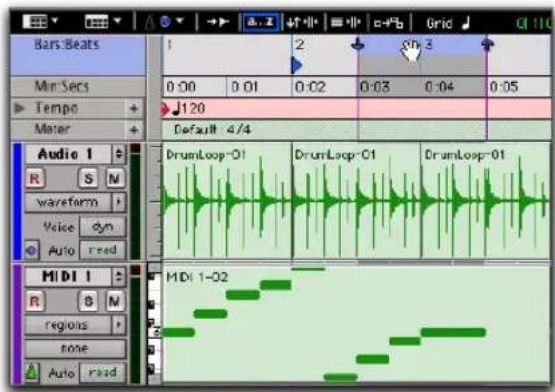Screen dimensions: 555x392
Task: Click MIDI 1 metronome timebase icon
Action: 32,372
